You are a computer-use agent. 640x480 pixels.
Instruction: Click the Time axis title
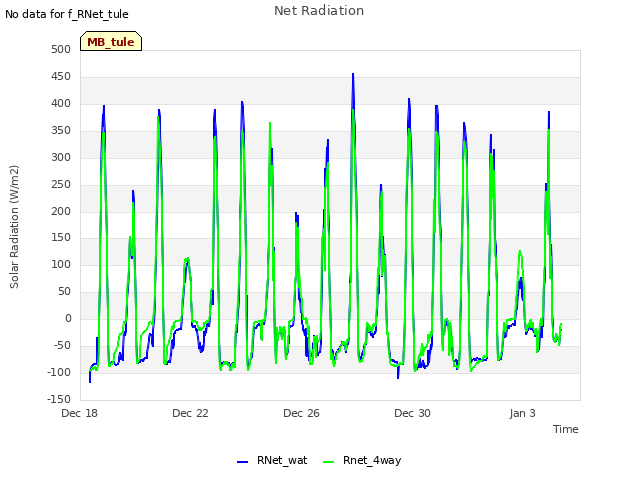pos(565,429)
